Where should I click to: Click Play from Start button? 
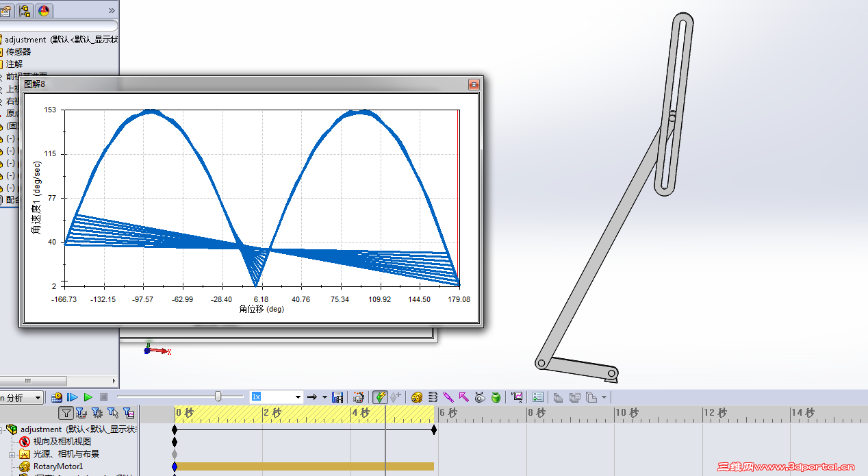point(73,397)
